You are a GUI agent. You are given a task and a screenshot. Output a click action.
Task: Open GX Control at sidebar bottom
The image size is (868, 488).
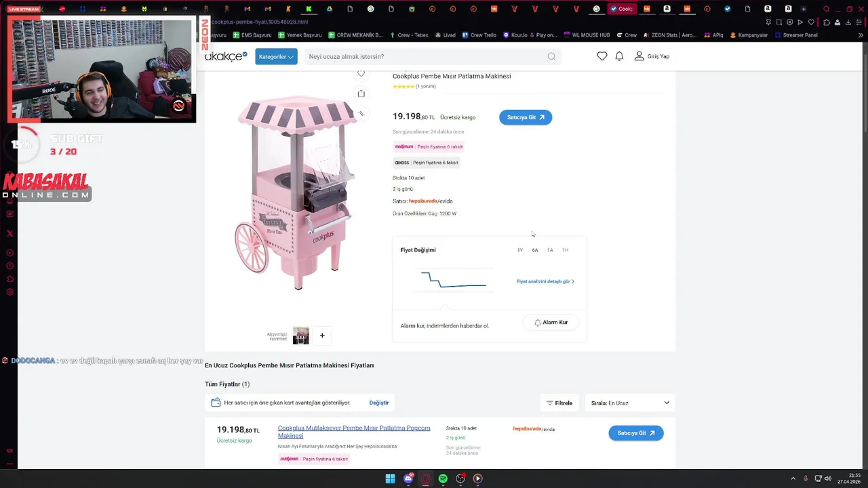pos(9,450)
